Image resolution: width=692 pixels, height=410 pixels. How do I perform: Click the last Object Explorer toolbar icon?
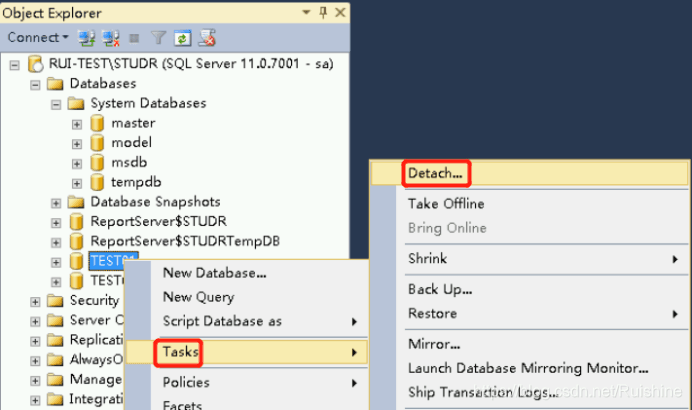tap(207, 38)
